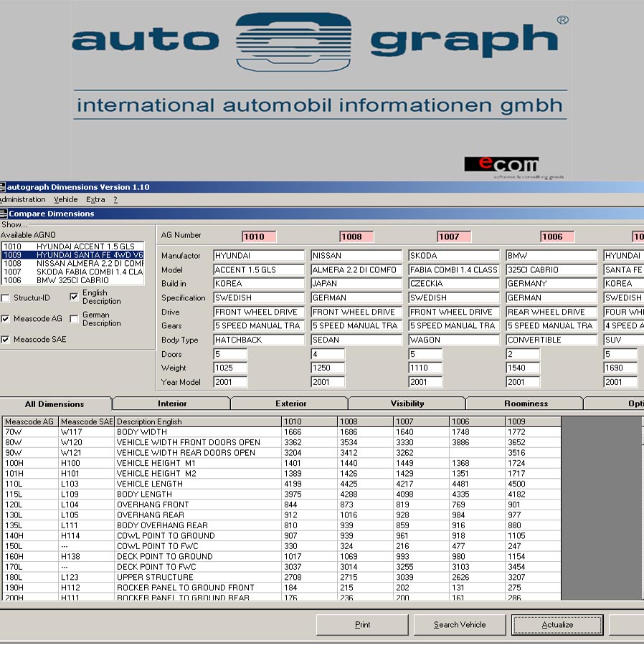Click the Build in field showing JAPAN
This screenshot has height=645, width=644.
point(356,283)
